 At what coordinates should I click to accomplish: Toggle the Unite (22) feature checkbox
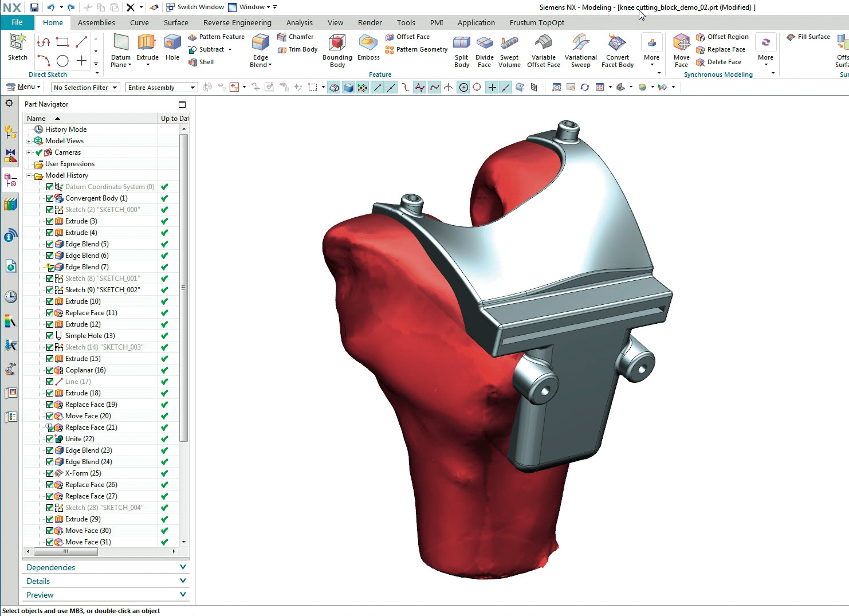50,439
